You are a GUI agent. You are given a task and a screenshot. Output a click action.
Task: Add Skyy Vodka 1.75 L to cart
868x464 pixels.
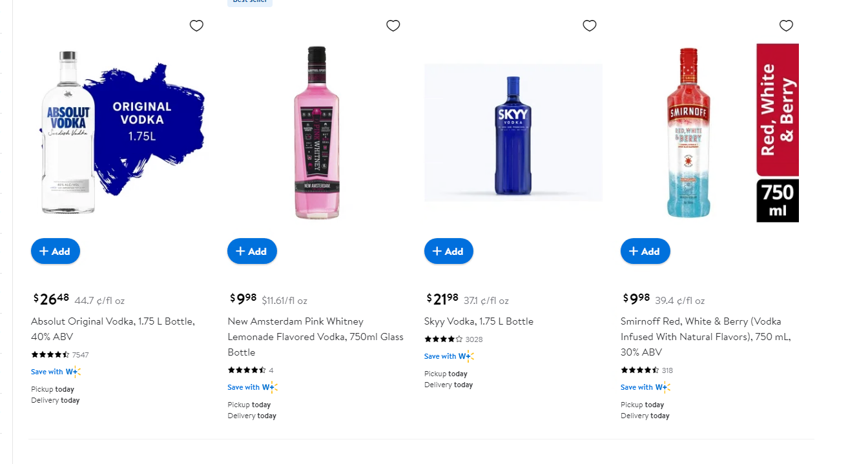point(448,251)
